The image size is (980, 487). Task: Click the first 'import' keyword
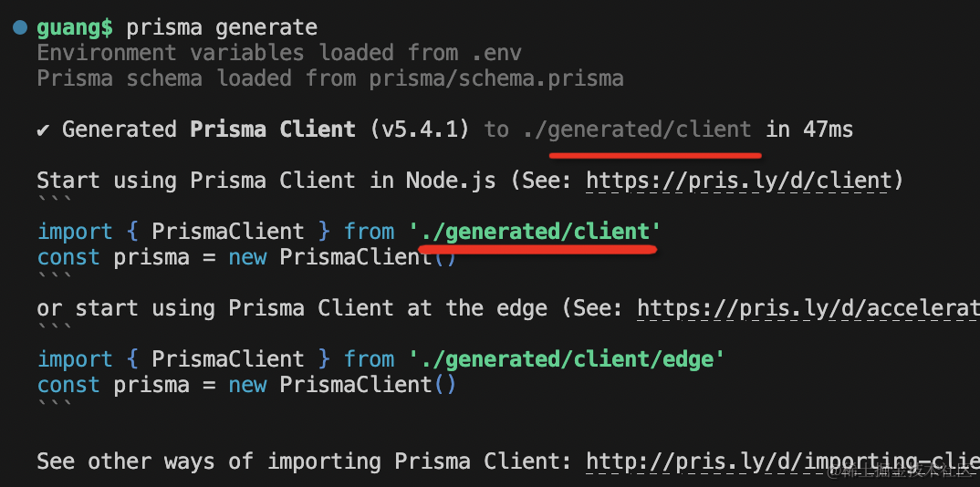tap(75, 232)
